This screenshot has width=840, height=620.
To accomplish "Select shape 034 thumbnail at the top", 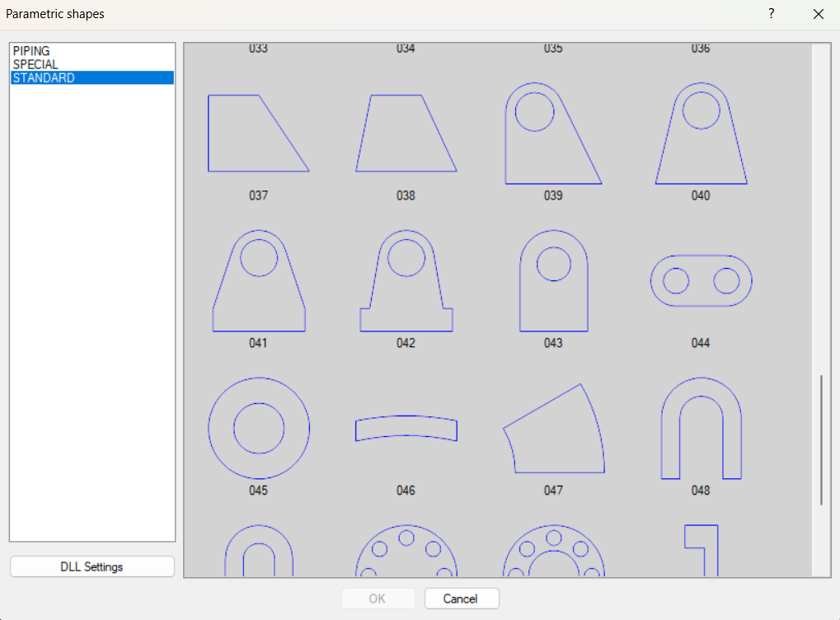I will click(x=406, y=48).
